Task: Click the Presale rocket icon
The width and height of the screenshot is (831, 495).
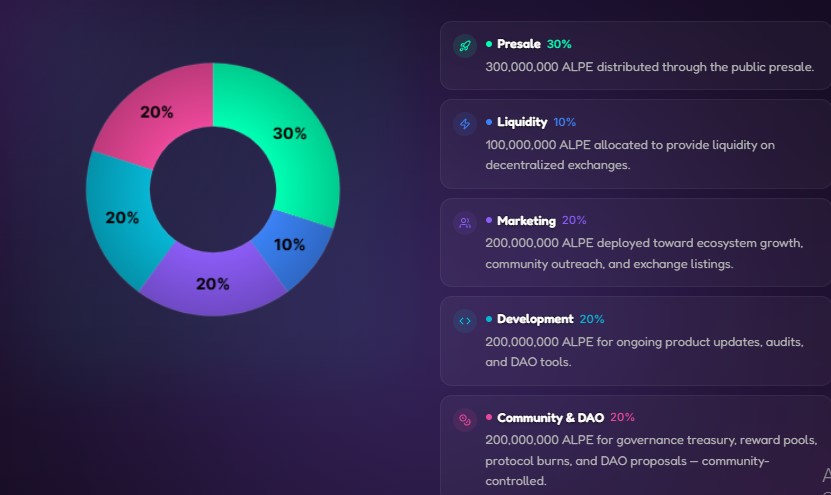Action: [464, 45]
